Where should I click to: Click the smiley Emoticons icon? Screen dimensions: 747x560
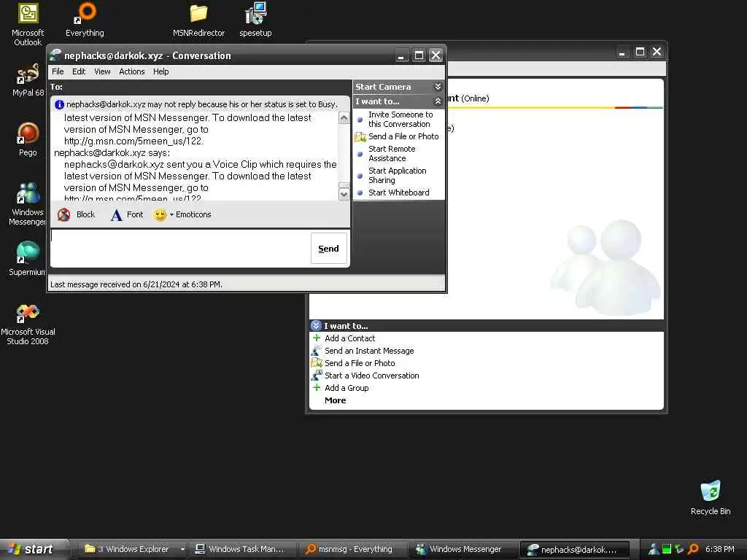160,215
